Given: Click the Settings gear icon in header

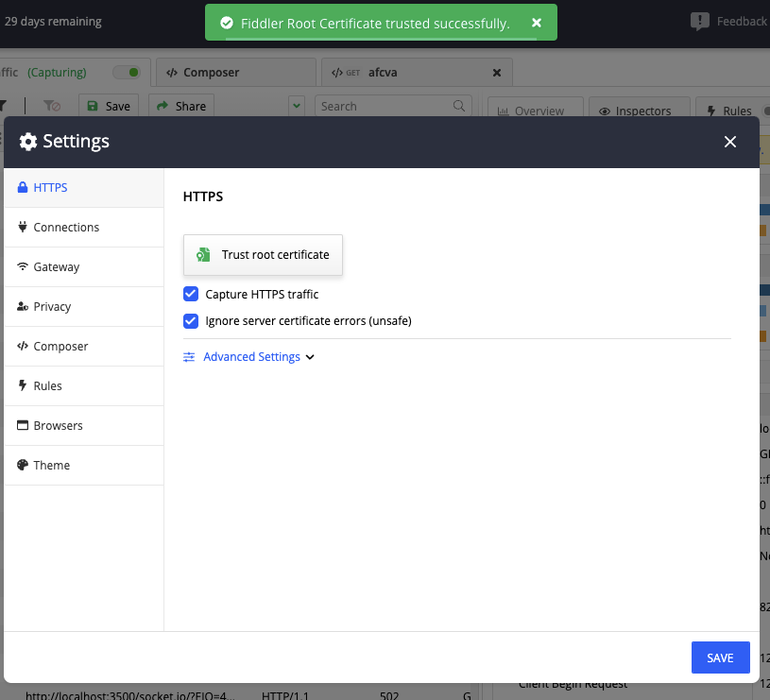Looking at the screenshot, I should coord(28,142).
